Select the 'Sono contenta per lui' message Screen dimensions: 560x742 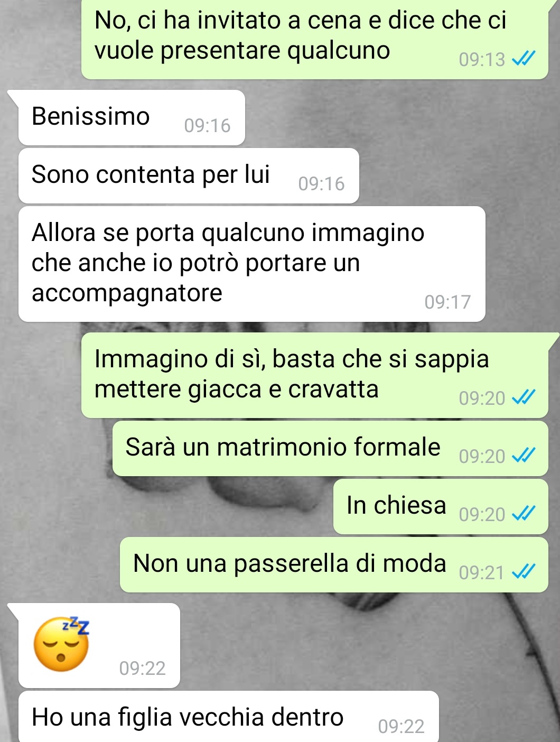[x=189, y=175]
